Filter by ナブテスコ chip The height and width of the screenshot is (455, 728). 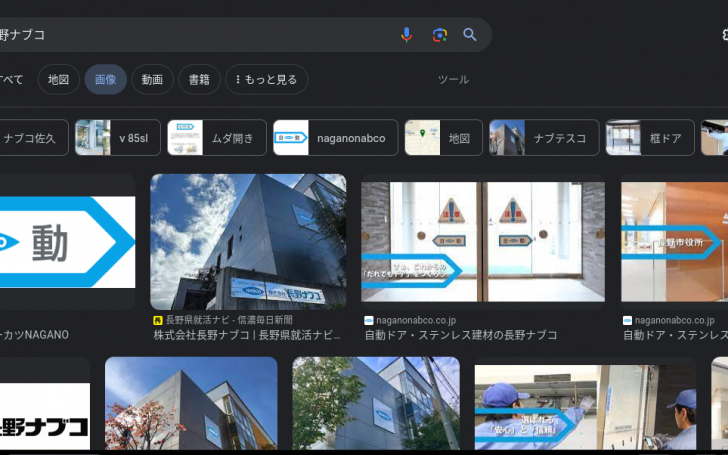click(x=544, y=138)
